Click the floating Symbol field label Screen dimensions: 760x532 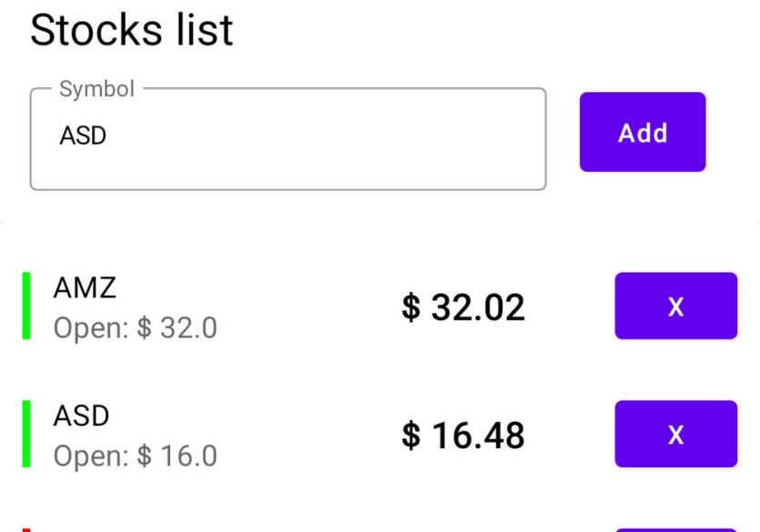96,89
